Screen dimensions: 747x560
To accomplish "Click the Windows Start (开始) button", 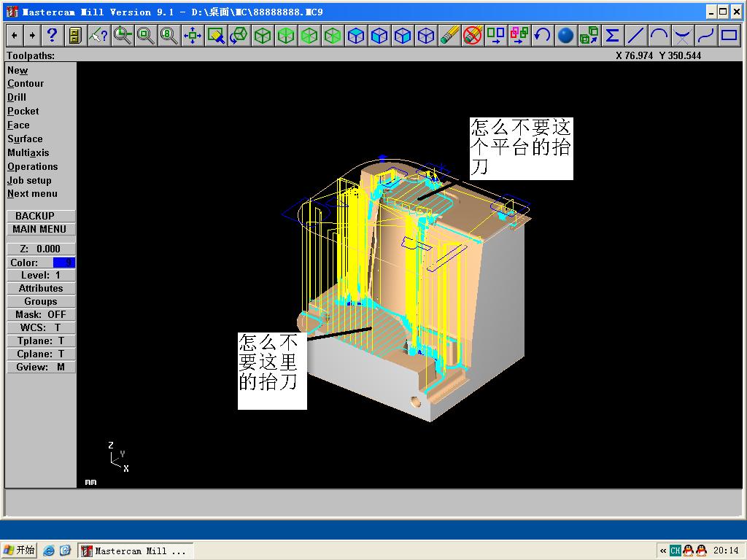I will (x=19, y=551).
